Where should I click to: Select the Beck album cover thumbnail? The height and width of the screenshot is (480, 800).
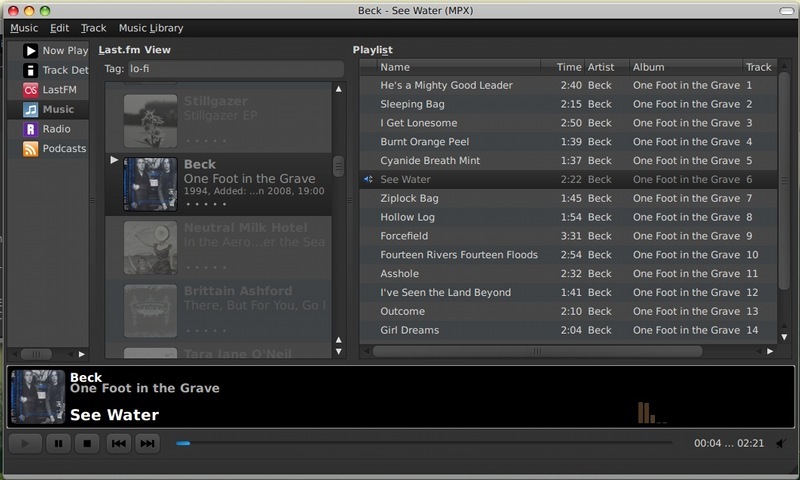(x=151, y=184)
